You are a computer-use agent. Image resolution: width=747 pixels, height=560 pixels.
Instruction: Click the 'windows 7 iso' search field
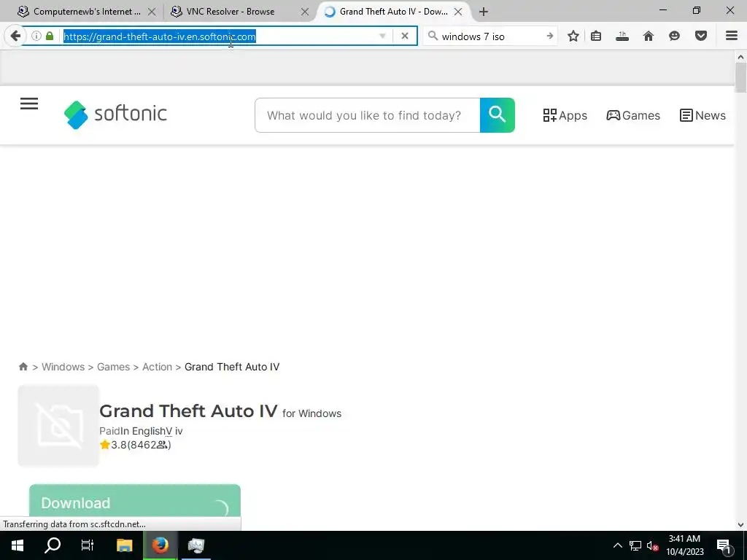[x=491, y=36]
